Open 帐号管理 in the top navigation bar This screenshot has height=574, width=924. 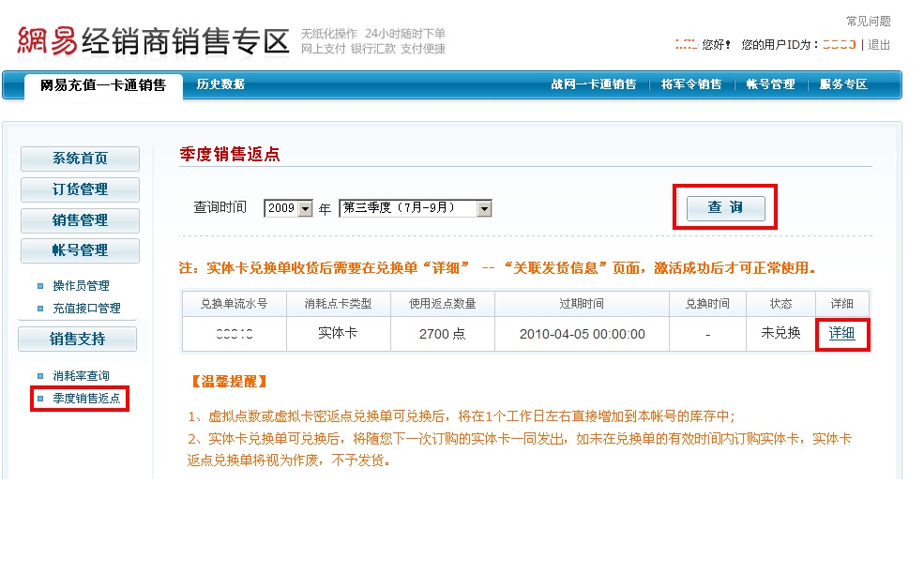point(770,84)
